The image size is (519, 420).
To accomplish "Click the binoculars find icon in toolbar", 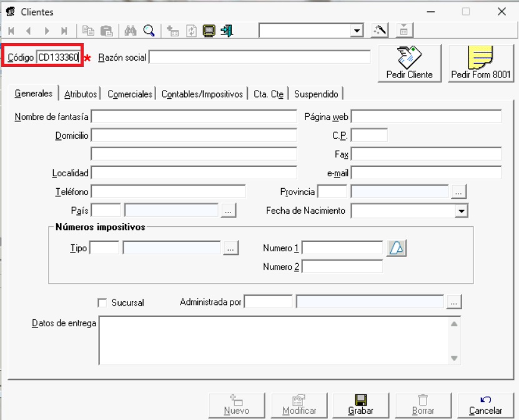I will (131, 31).
